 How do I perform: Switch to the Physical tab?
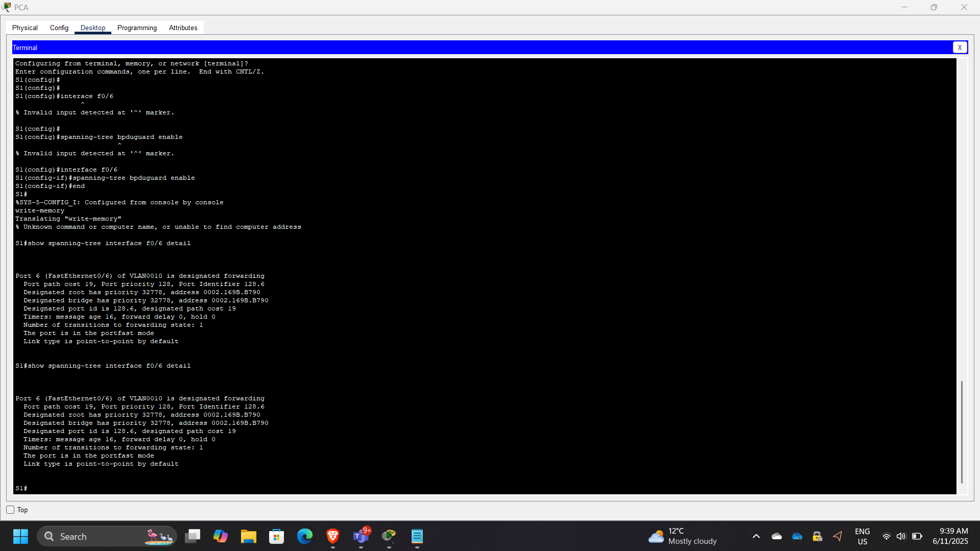pos(25,28)
